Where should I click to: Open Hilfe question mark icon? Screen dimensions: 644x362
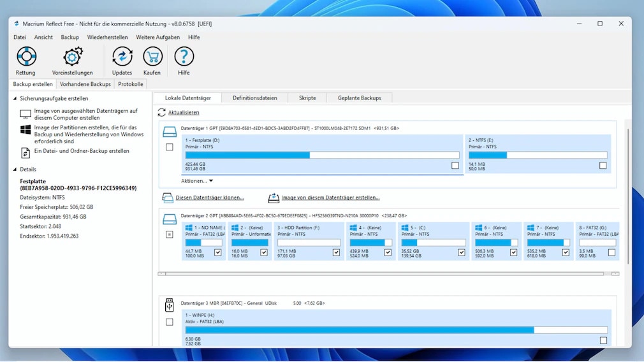tap(184, 57)
